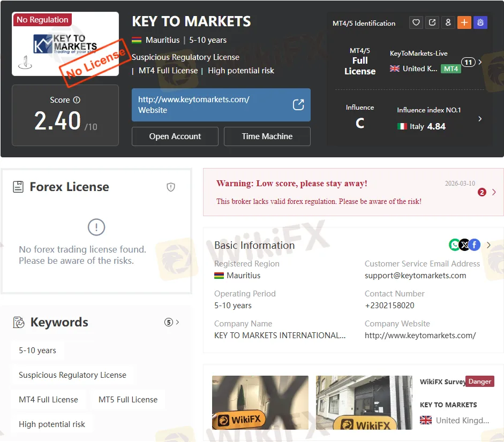
Task: Expand the warning banner chevron
Action: point(494,192)
